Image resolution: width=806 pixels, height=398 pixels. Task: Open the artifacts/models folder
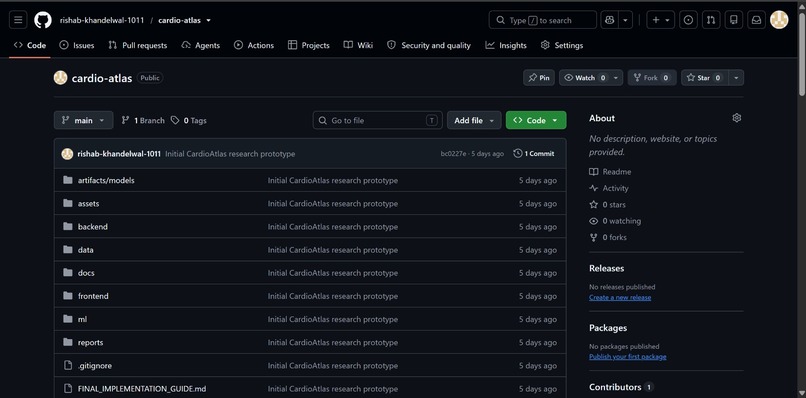point(106,180)
